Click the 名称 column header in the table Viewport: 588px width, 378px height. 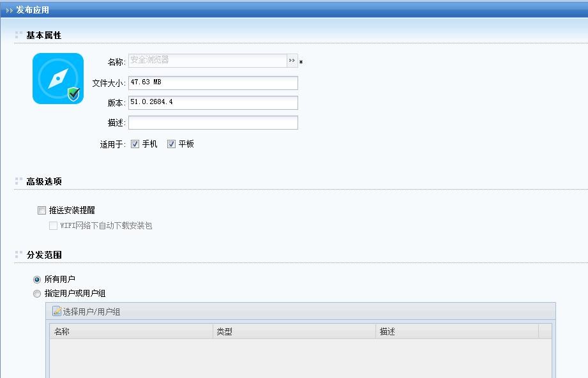point(132,331)
